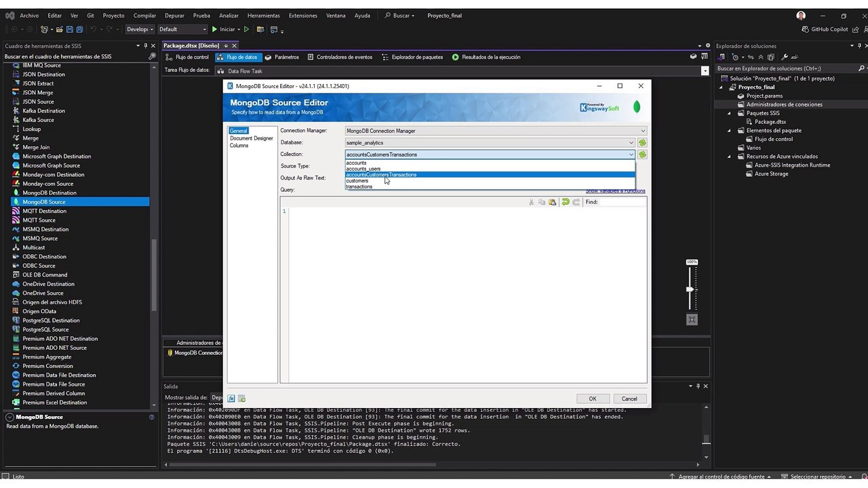Click MongoDB Connection Manager in connections pane

coord(195,353)
